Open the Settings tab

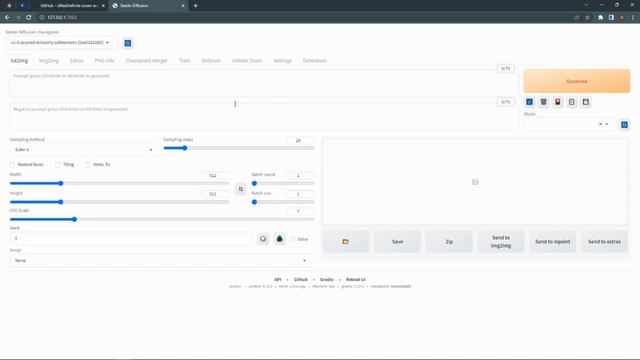(282, 60)
